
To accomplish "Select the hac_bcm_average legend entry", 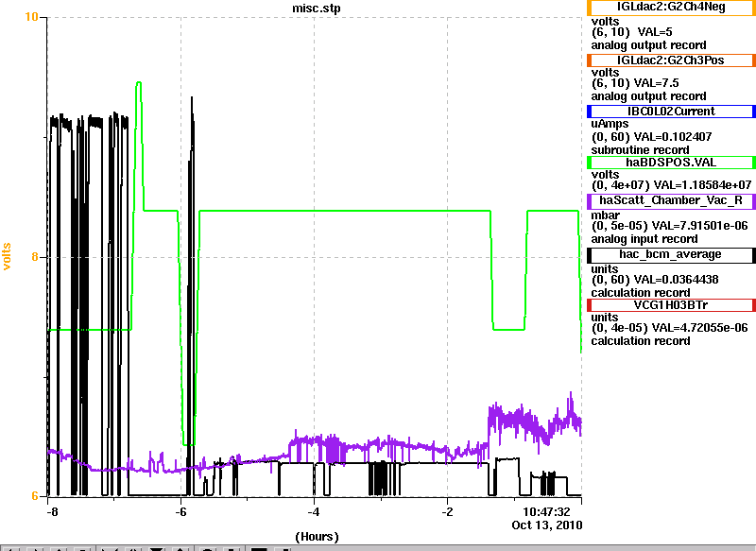I will [671, 255].
